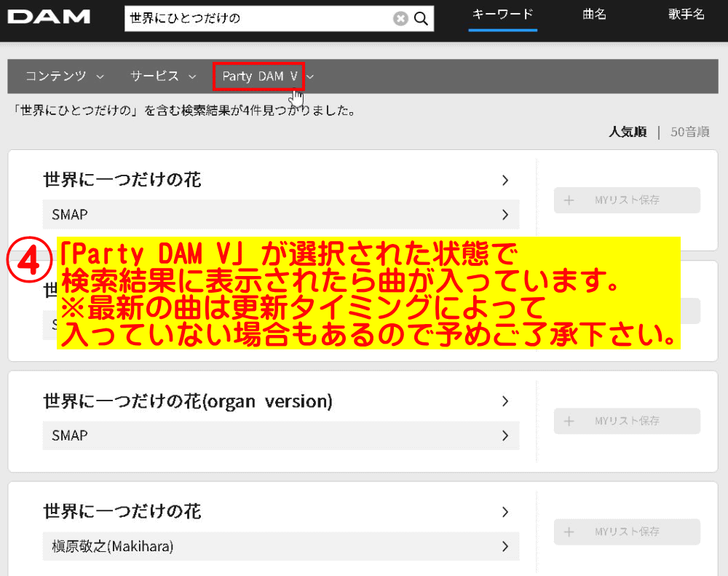Sort results by 50音順
Image resolution: width=728 pixels, height=576 pixels.
[x=690, y=132]
